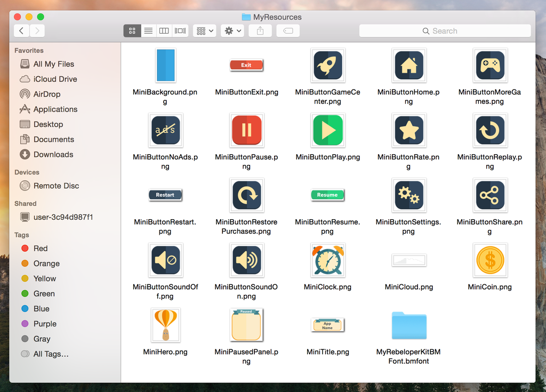Select the MiniButtonSoundOff.png muted speaker icon

(x=165, y=260)
